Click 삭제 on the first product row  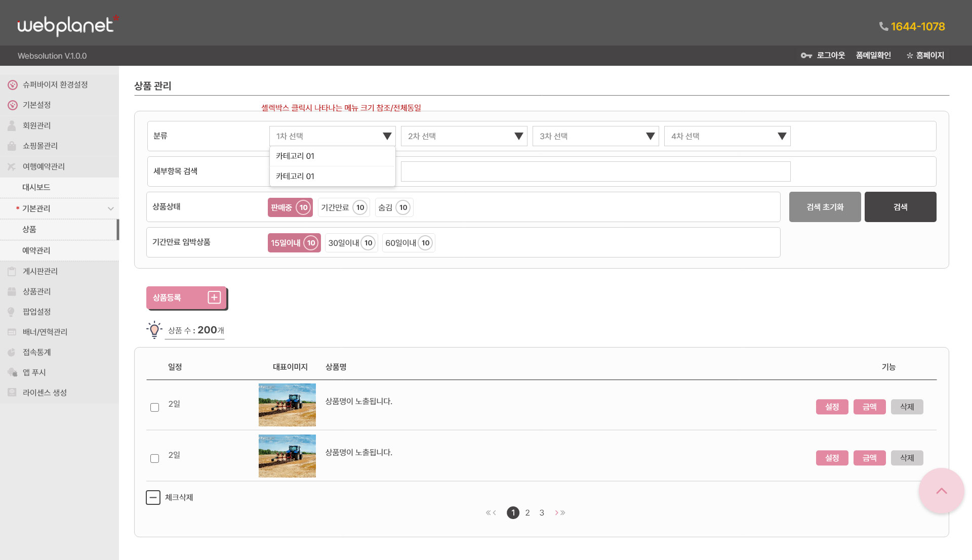pos(907,407)
